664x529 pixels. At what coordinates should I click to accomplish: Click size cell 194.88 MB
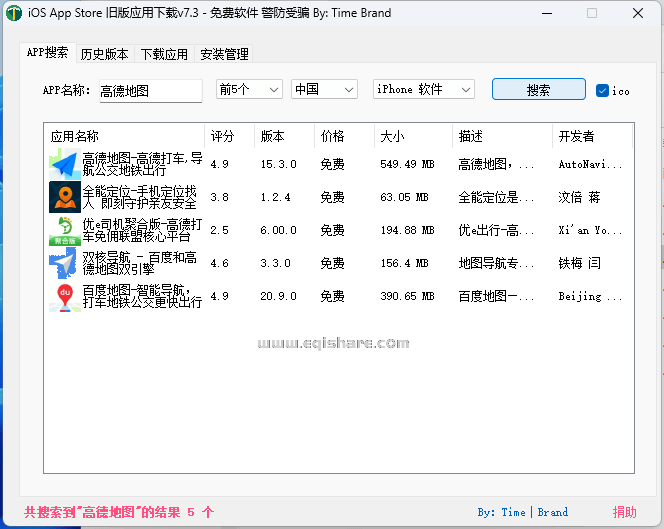[x=407, y=230]
